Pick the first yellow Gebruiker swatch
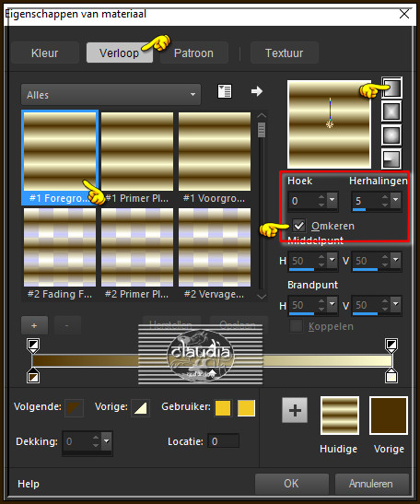This screenshot has width=420, height=504. point(223,408)
